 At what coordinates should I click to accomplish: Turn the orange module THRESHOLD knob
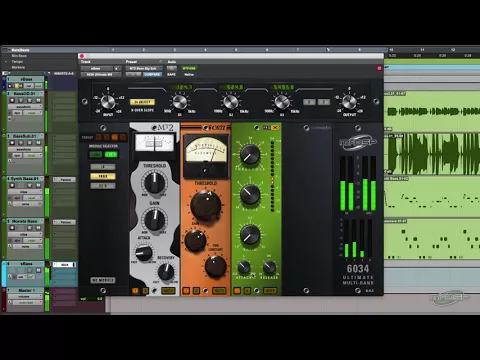coord(206,205)
